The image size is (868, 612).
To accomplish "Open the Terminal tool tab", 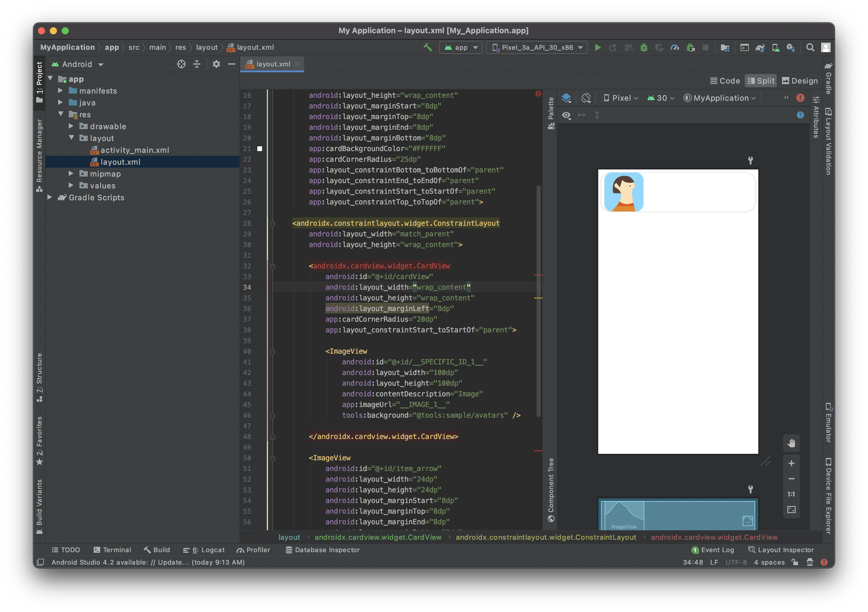I will coord(112,550).
